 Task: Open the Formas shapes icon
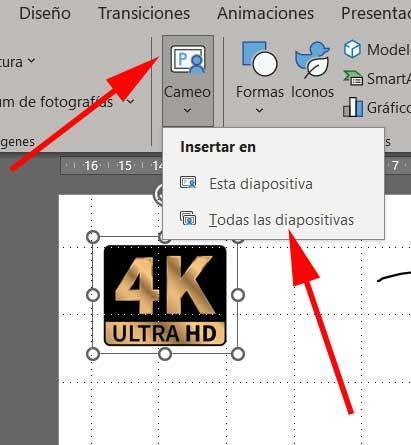pyautogui.click(x=259, y=59)
